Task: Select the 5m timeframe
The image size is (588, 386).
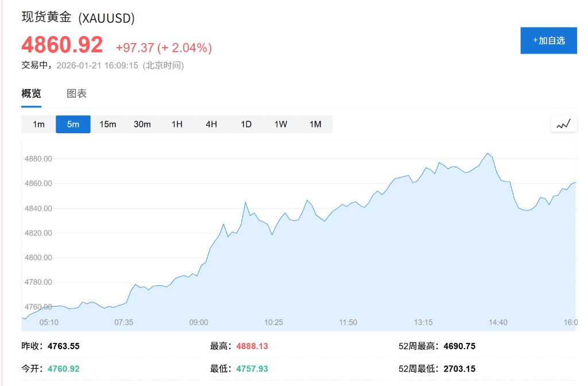Action: 73,124
